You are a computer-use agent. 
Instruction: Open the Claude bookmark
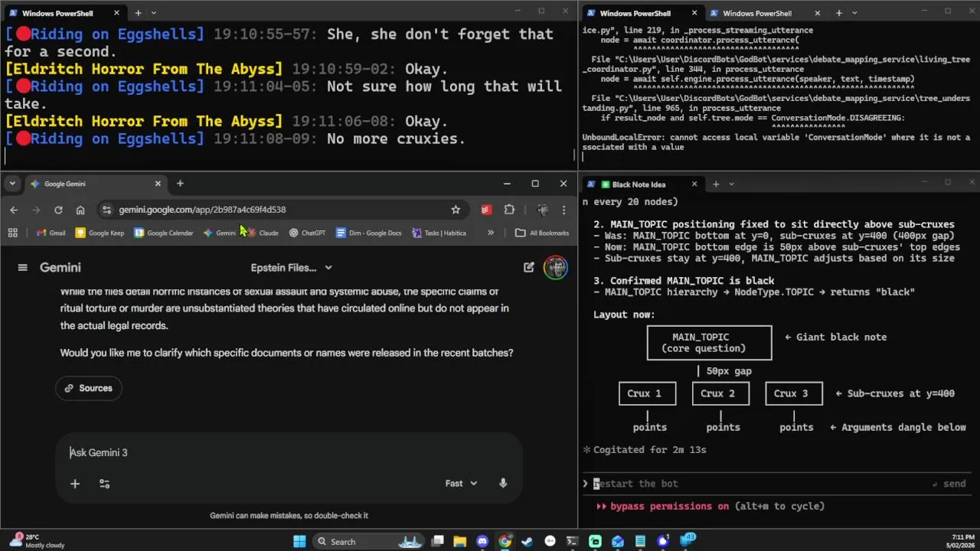262,233
